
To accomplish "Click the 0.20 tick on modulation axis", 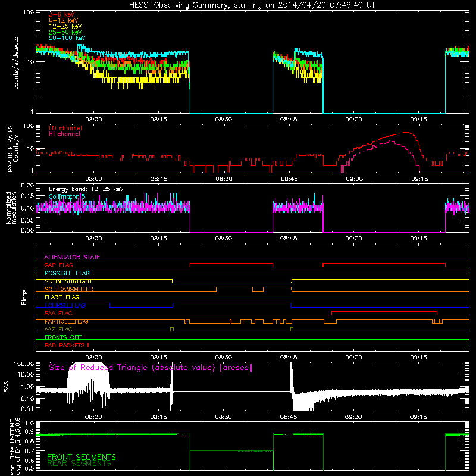I will [27, 186].
